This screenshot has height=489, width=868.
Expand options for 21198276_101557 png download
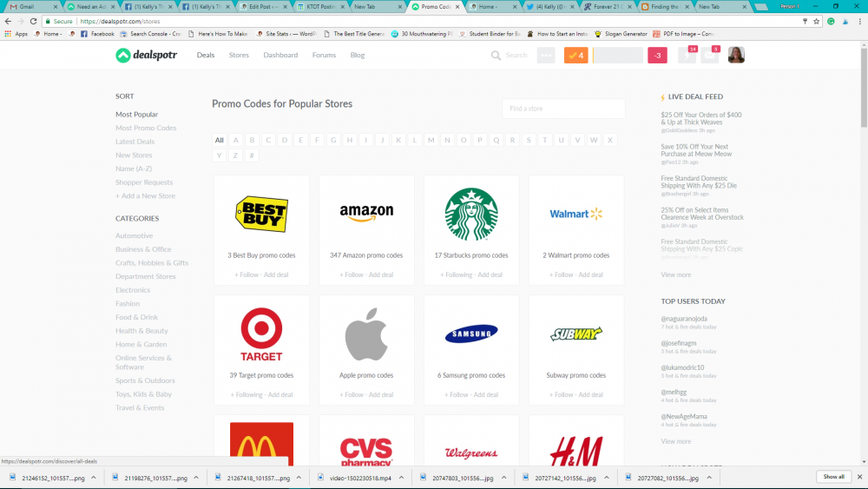tap(196, 478)
